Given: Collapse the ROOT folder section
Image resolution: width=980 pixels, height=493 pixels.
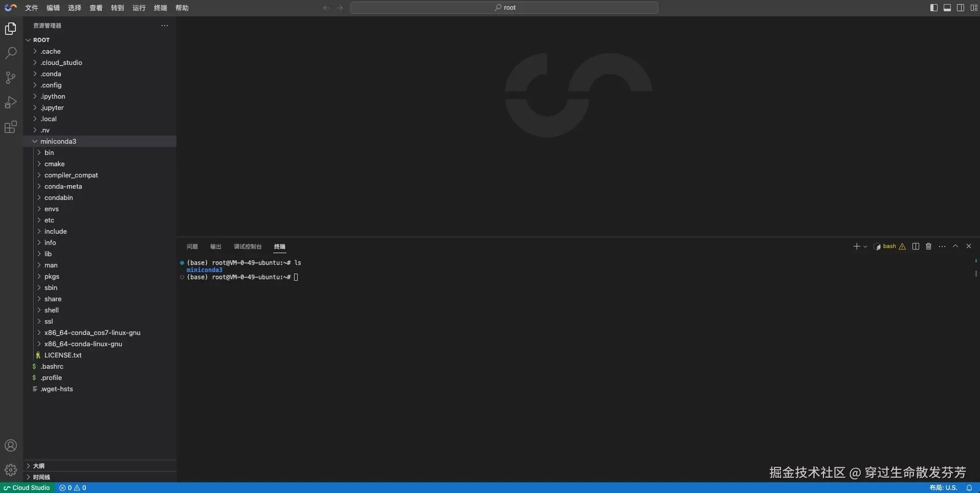Looking at the screenshot, I should click(x=100, y=40).
